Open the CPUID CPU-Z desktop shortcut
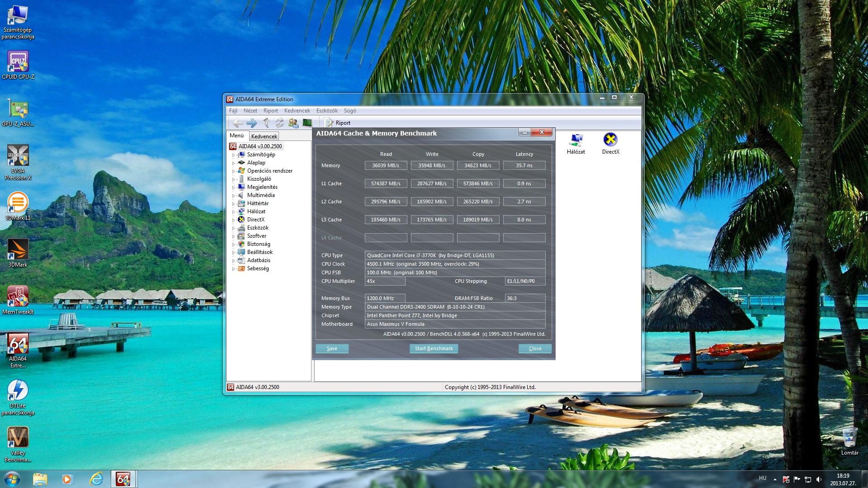Image resolution: width=868 pixels, height=488 pixels. (18, 65)
